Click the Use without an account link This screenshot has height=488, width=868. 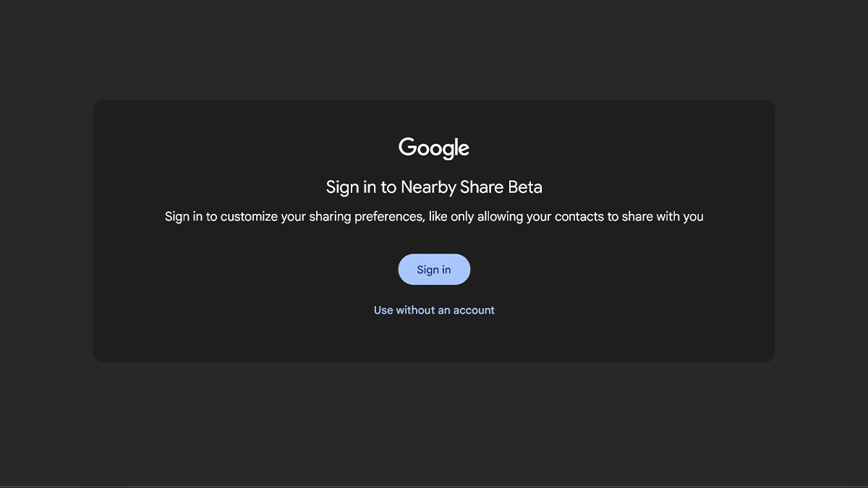(434, 310)
